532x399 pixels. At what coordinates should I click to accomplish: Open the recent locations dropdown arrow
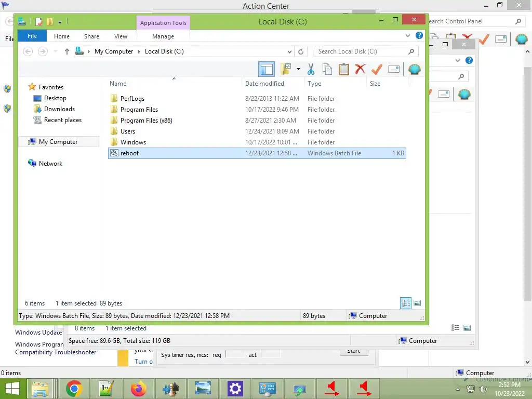pyautogui.click(x=55, y=51)
